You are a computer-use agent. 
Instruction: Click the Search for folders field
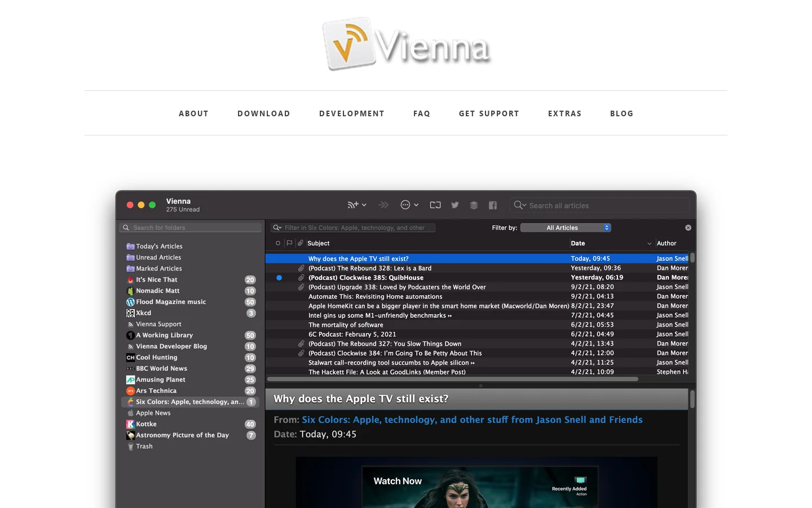coord(191,227)
